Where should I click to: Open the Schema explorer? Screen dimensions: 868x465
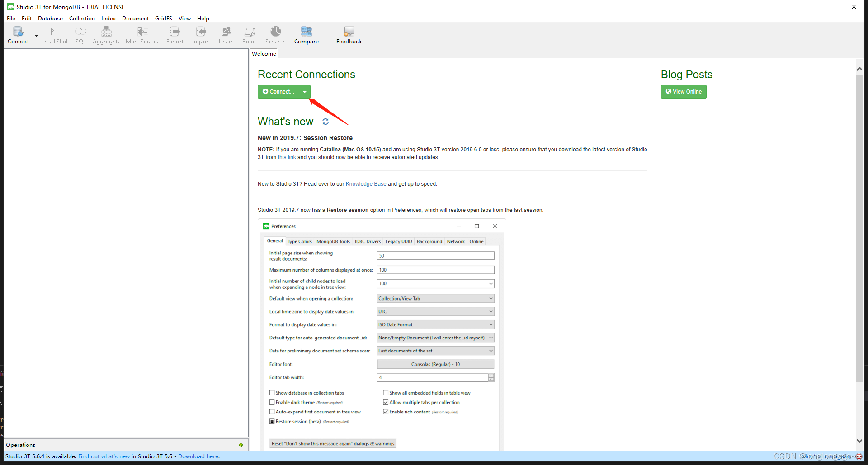275,35
